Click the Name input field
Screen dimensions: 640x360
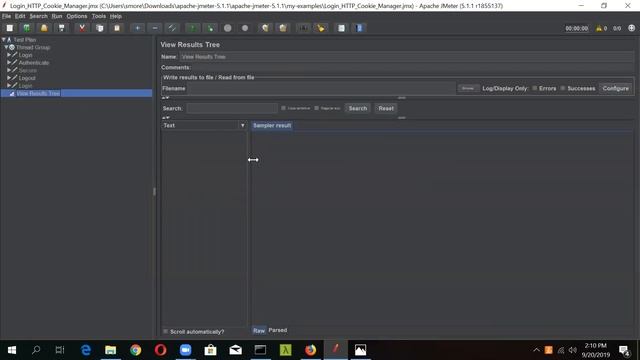click(x=407, y=57)
